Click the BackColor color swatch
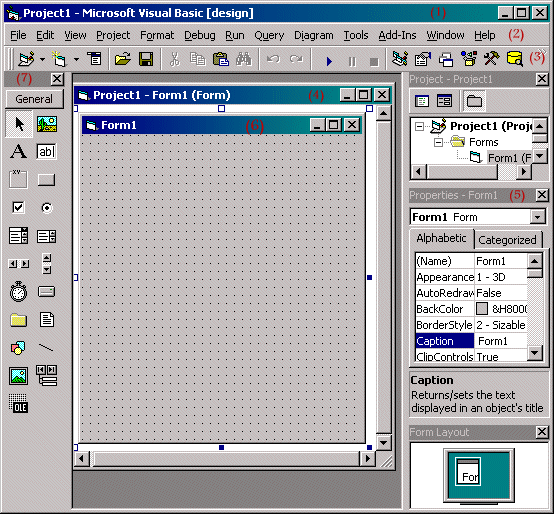554x514 pixels. pyautogui.click(x=482, y=308)
